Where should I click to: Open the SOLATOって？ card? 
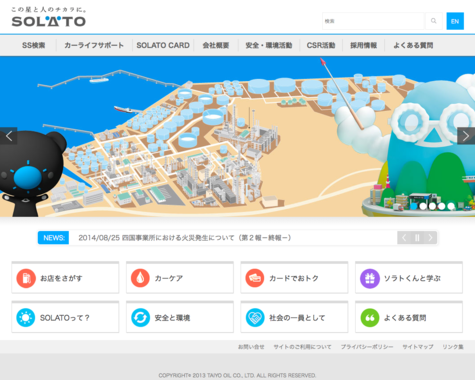point(65,317)
